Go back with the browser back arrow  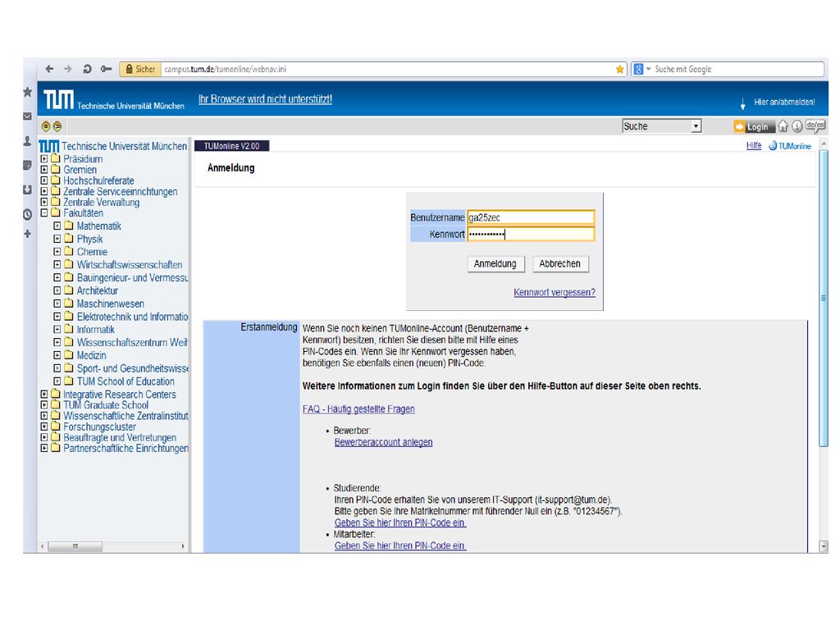pos(49,69)
